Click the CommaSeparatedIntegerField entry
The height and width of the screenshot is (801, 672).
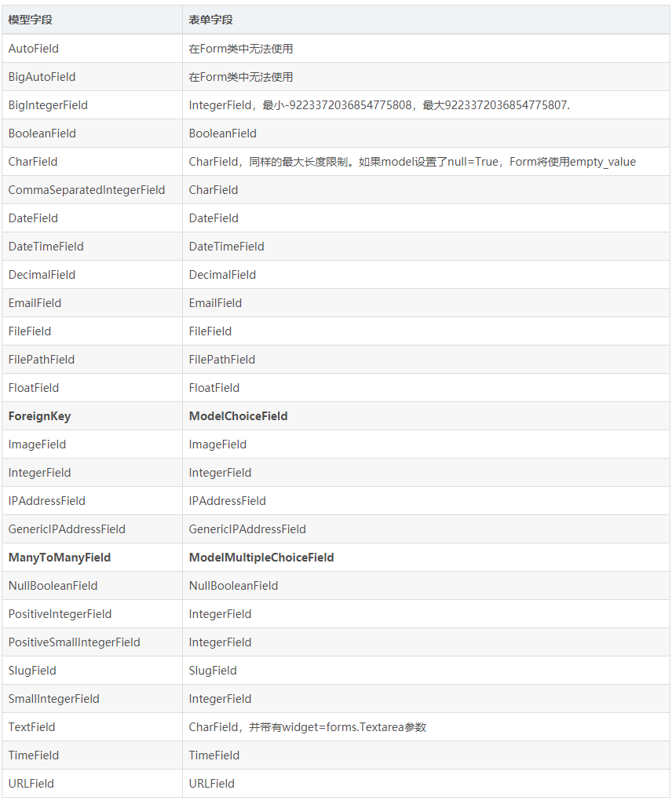click(x=86, y=190)
